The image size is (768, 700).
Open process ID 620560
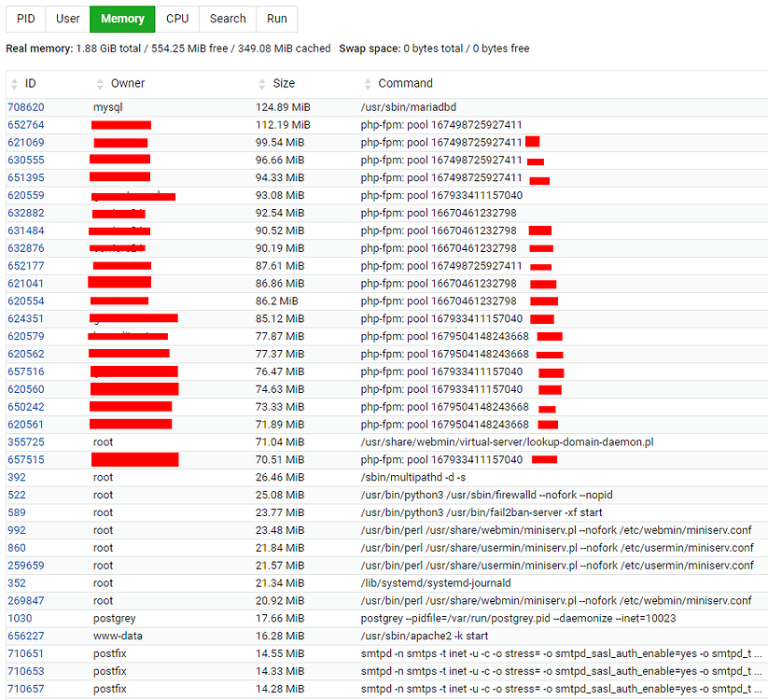point(26,389)
